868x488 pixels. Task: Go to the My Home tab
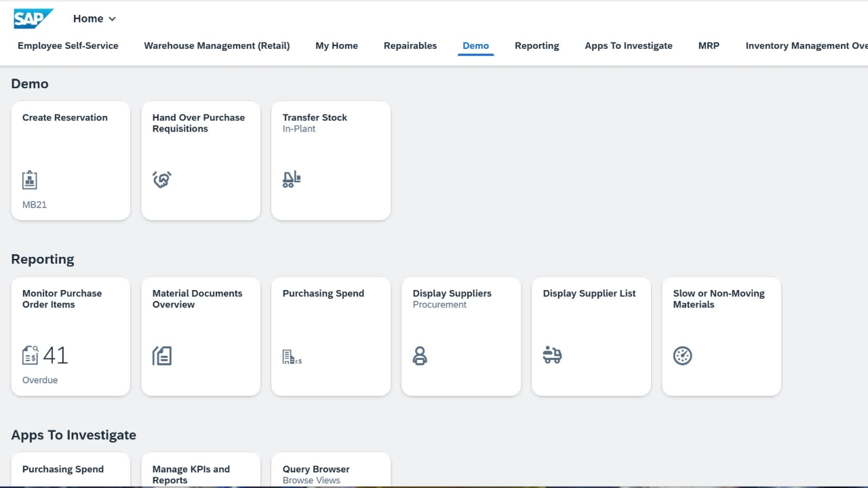336,46
